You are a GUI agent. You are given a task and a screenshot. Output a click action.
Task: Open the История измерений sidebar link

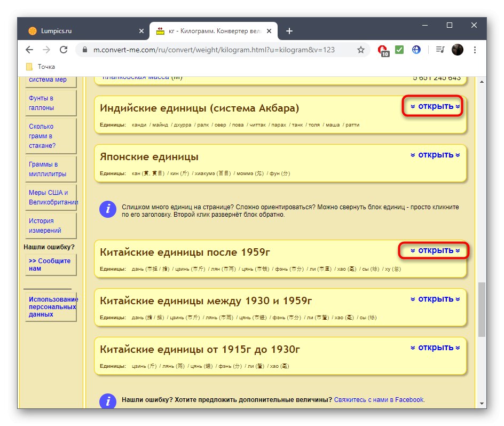45,226
